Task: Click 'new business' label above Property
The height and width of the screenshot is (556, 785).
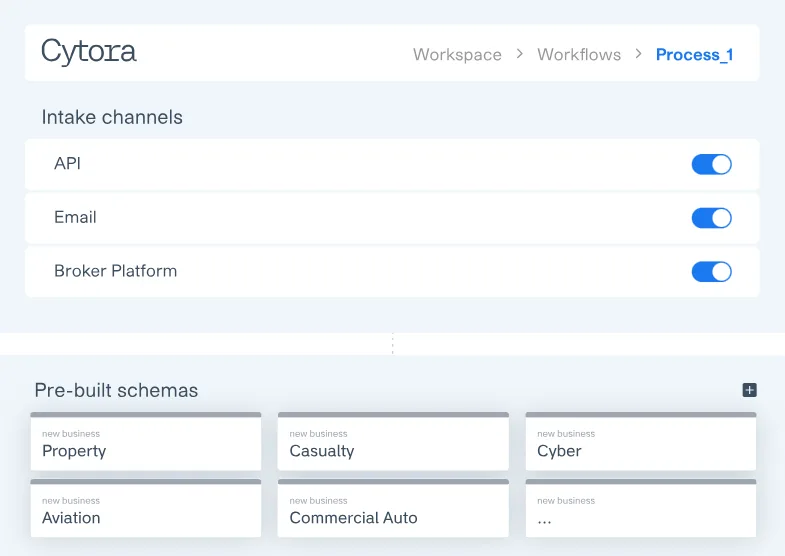Action: pyautogui.click(x=71, y=433)
